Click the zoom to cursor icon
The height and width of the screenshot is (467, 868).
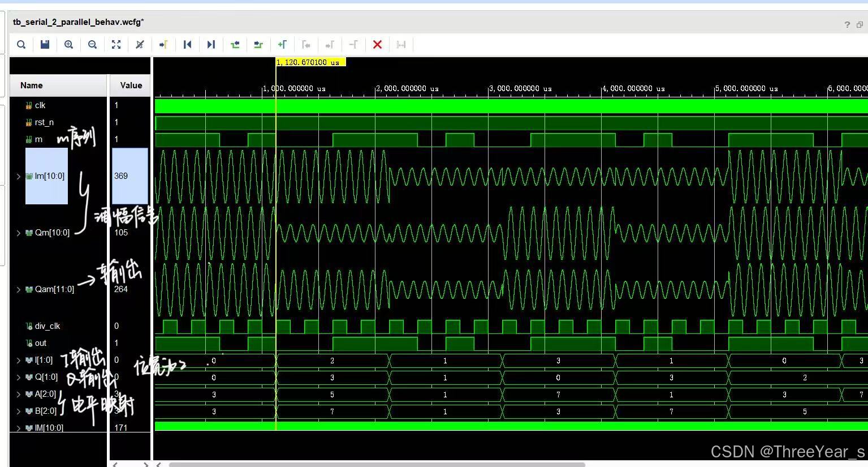pyautogui.click(x=140, y=45)
